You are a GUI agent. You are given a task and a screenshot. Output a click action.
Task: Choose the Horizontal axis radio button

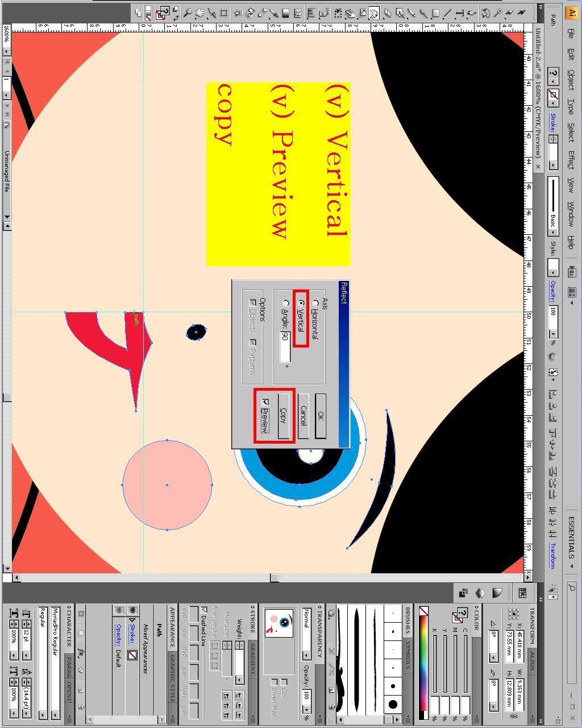click(315, 303)
